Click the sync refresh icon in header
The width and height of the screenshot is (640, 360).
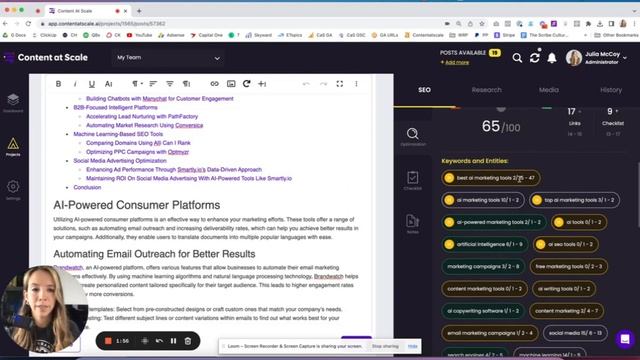(x=535, y=58)
